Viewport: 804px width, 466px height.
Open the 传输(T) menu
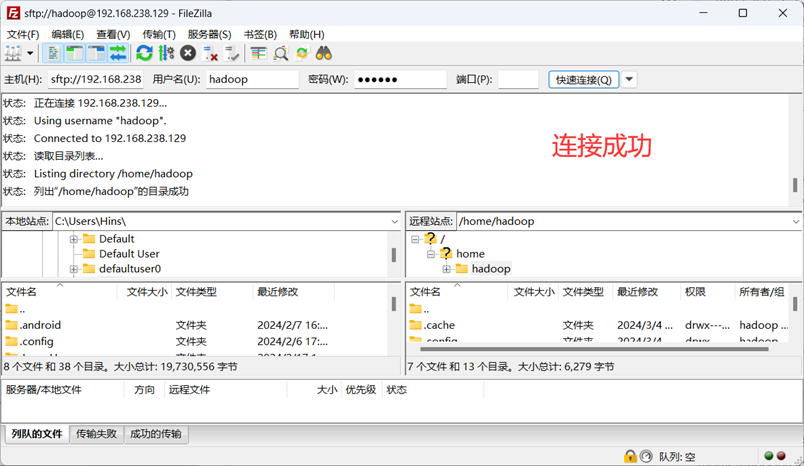pyautogui.click(x=159, y=34)
